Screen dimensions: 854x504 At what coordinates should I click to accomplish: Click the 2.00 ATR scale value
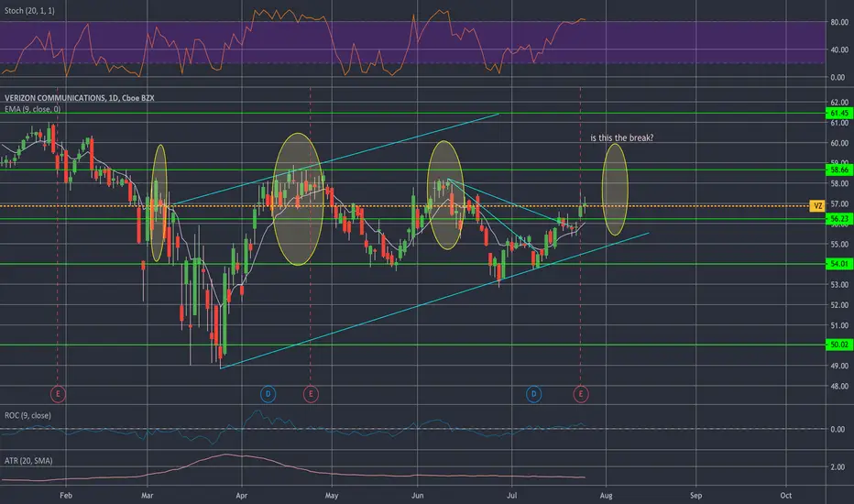[x=838, y=467]
